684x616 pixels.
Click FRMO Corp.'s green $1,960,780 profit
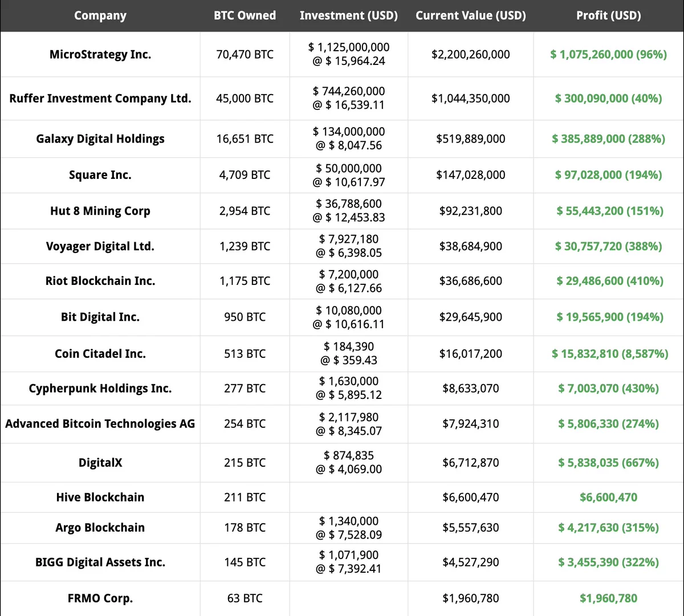click(609, 598)
